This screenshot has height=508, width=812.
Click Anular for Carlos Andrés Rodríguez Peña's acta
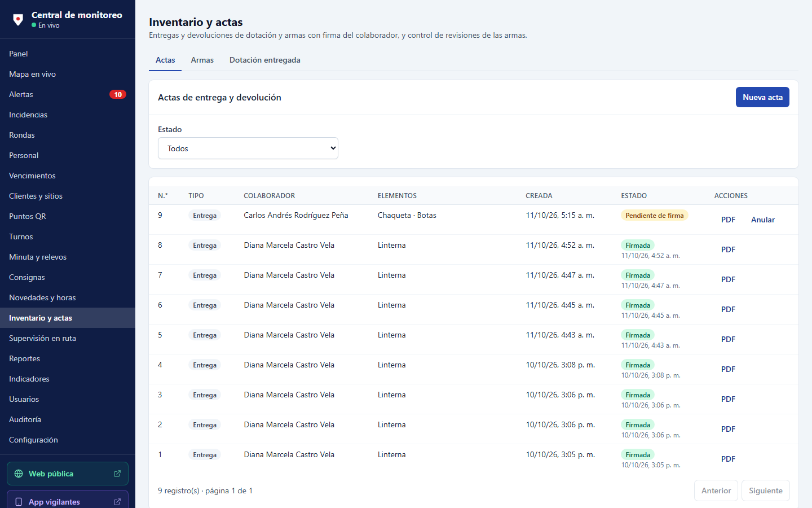click(x=763, y=220)
